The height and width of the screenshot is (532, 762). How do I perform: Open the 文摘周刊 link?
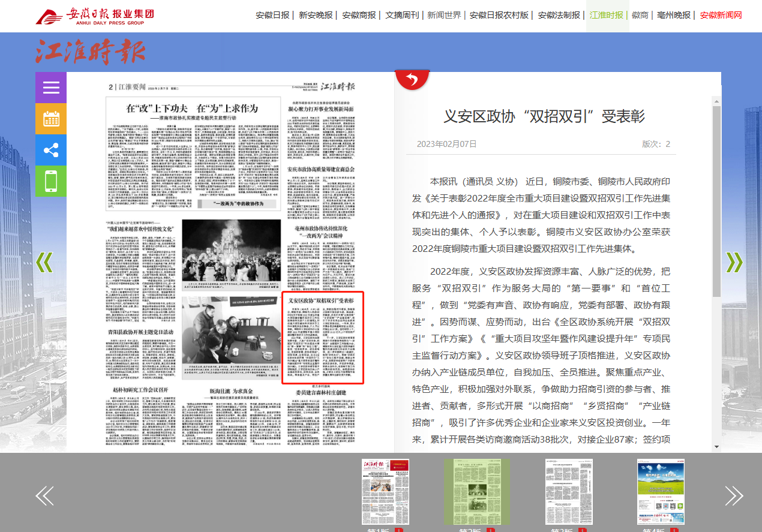(402, 16)
